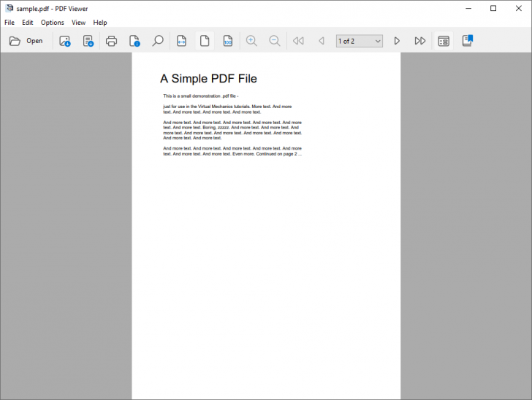Open the Help menu
The image size is (532, 400).
point(100,23)
